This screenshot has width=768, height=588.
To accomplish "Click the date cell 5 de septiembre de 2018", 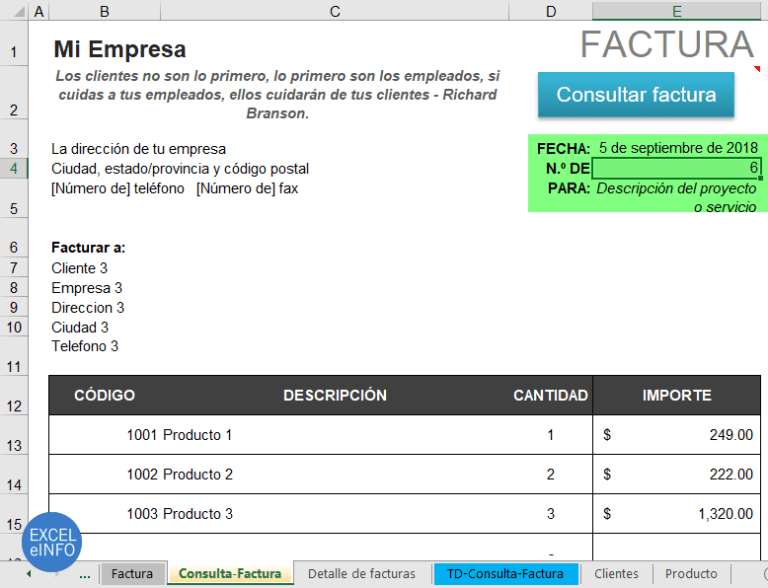I will [x=677, y=148].
